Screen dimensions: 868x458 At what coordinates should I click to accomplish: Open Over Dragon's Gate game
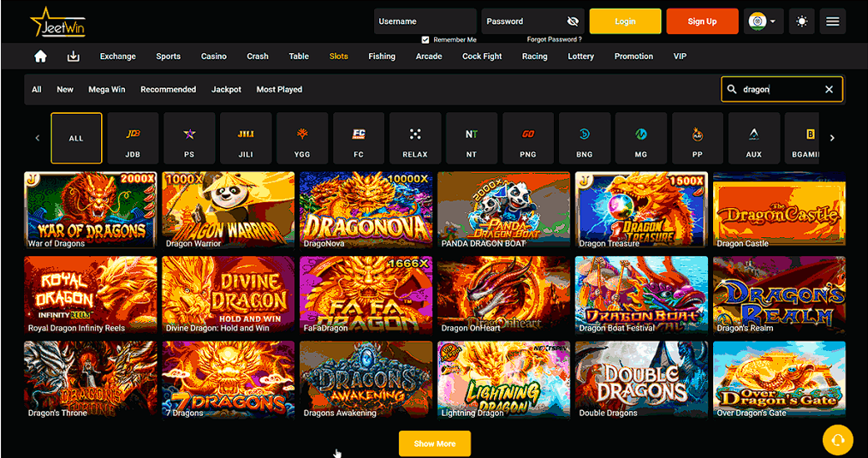pyautogui.click(x=780, y=378)
